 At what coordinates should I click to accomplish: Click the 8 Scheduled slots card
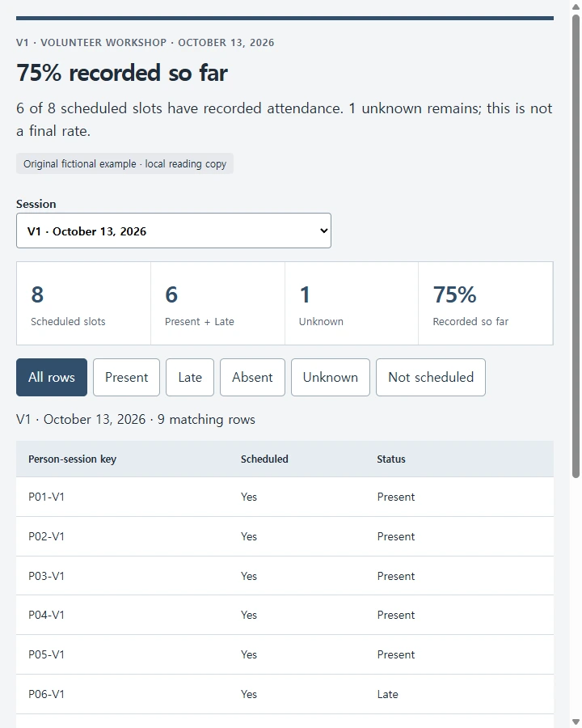(x=83, y=303)
